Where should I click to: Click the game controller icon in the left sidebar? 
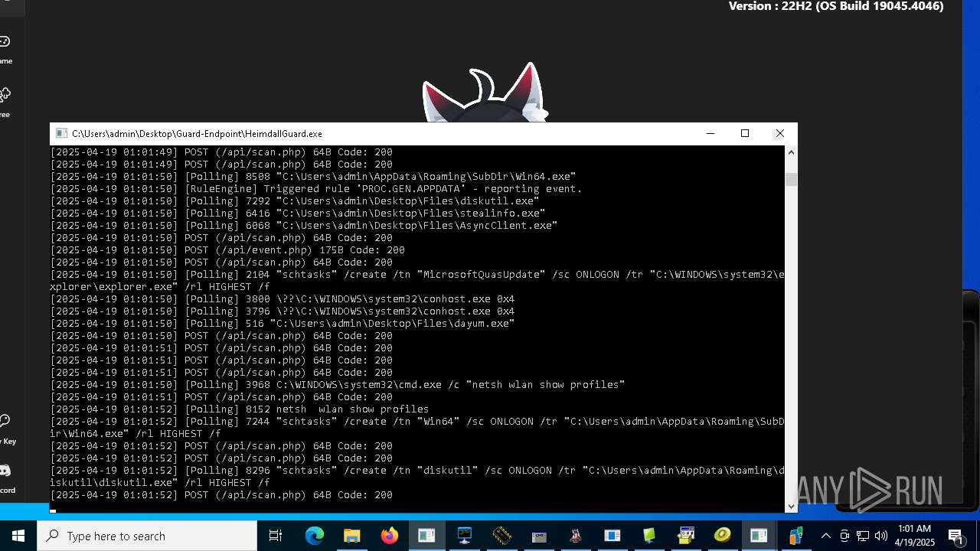click(x=4, y=41)
